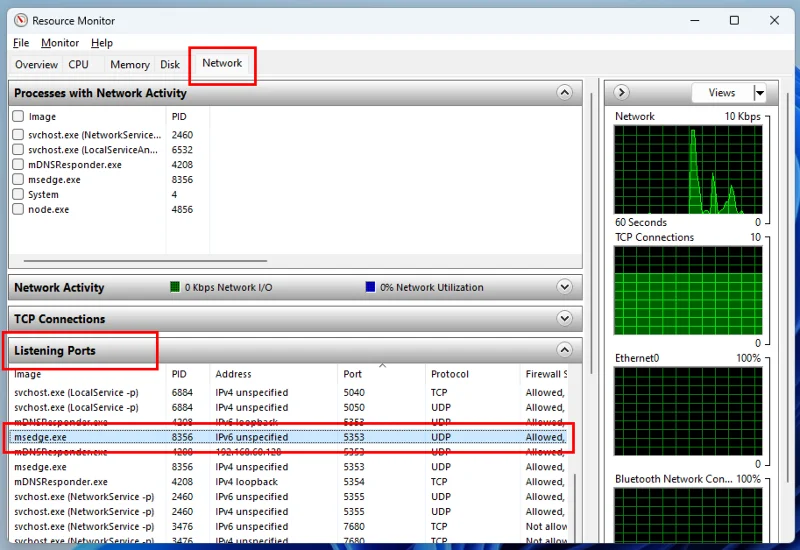Click the 0% Network Utilization text
This screenshot has height=550, width=800.
pos(432,287)
